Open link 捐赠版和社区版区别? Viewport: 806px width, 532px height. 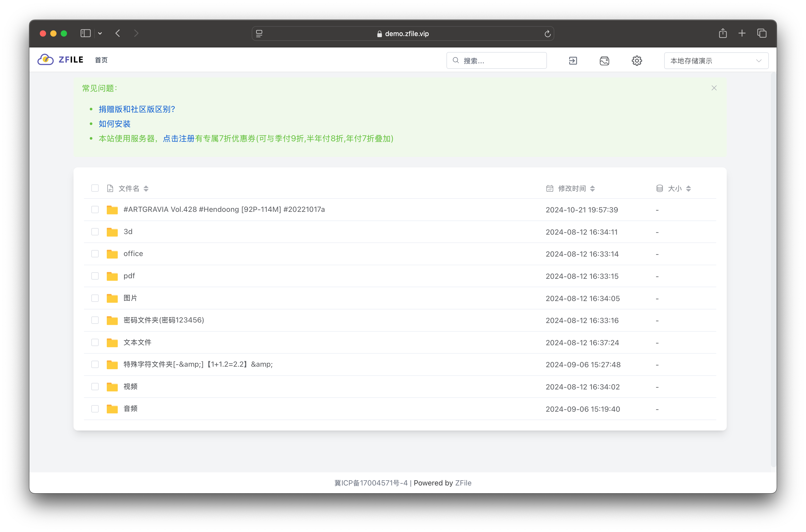tap(136, 109)
